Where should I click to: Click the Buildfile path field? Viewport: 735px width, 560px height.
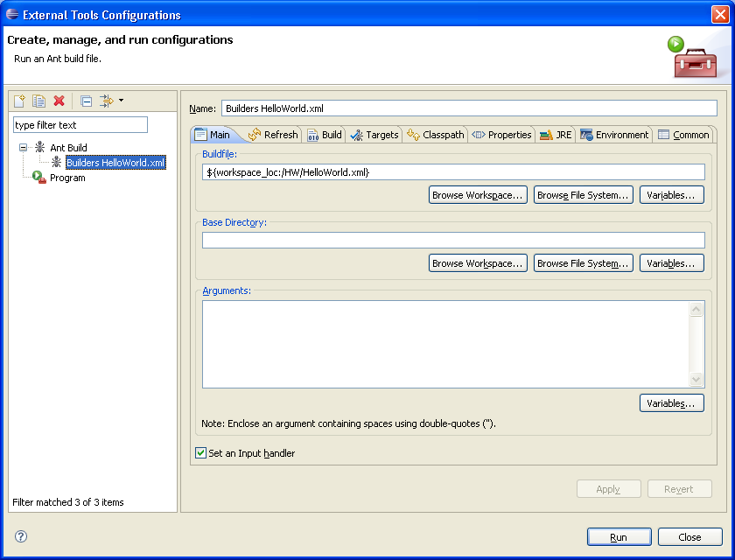pos(453,172)
